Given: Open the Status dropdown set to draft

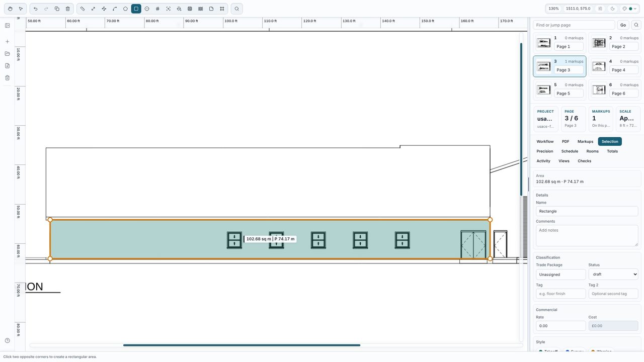Looking at the screenshot, I should coord(613,275).
